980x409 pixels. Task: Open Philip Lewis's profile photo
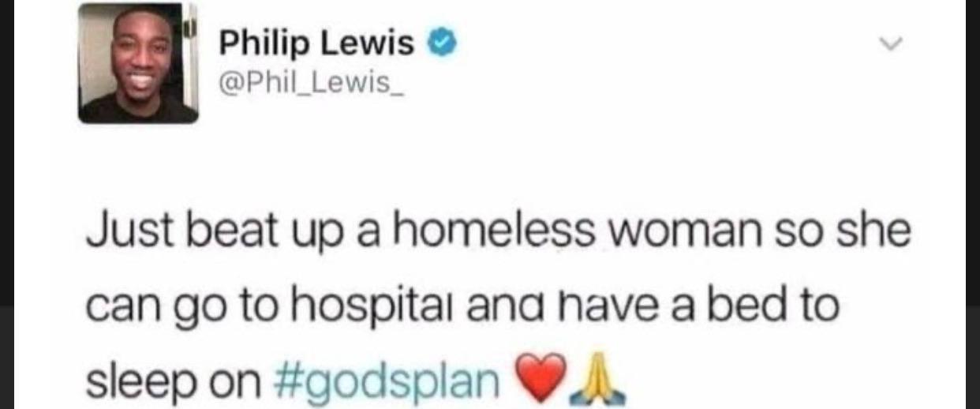(x=138, y=64)
